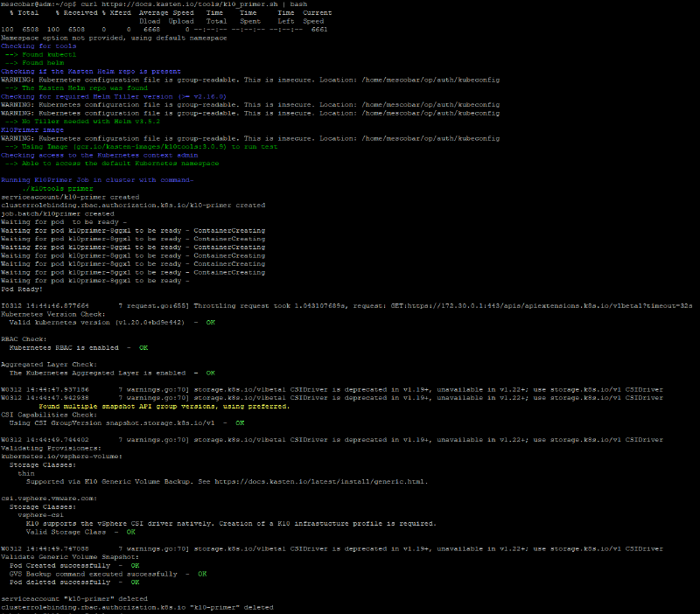Image resolution: width=700 pixels, height=614 pixels.
Task: Click 'Checking if the Kasten Helm repo is present'
Action: pos(91,72)
